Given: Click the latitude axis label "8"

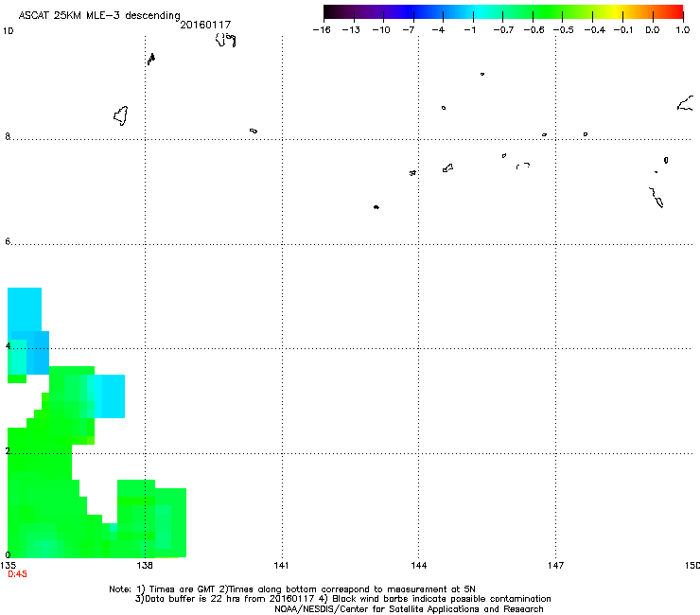Looking at the screenshot, I should click(8, 136).
